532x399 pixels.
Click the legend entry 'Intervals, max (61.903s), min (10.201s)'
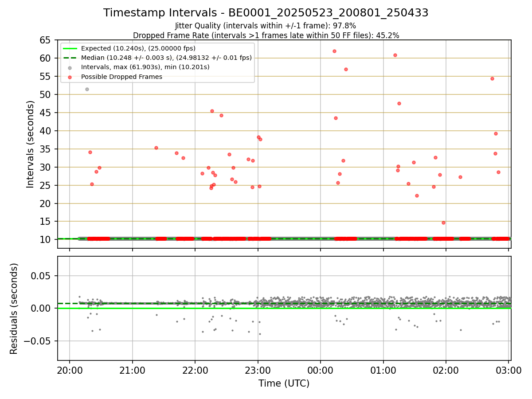tap(145, 67)
